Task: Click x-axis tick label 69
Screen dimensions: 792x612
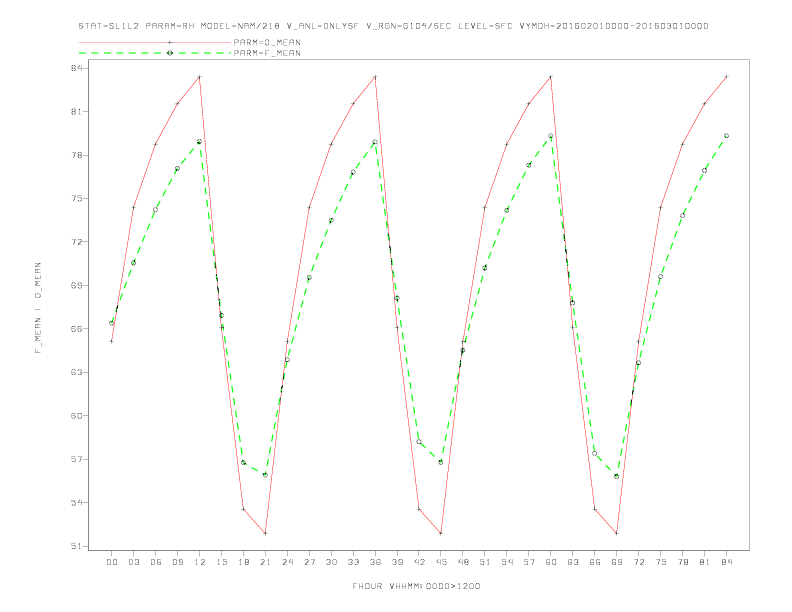Action: pyautogui.click(x=617, y=562)
